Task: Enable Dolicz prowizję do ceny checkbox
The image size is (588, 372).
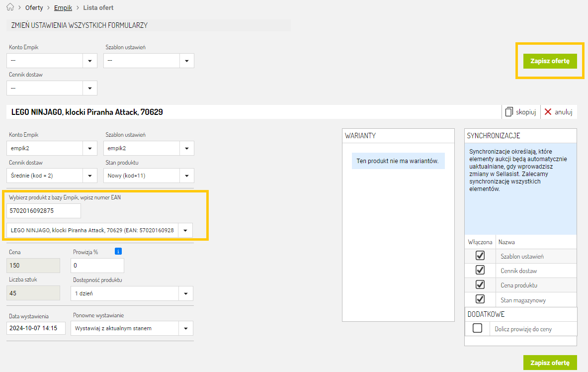Action: pos(477,328)
